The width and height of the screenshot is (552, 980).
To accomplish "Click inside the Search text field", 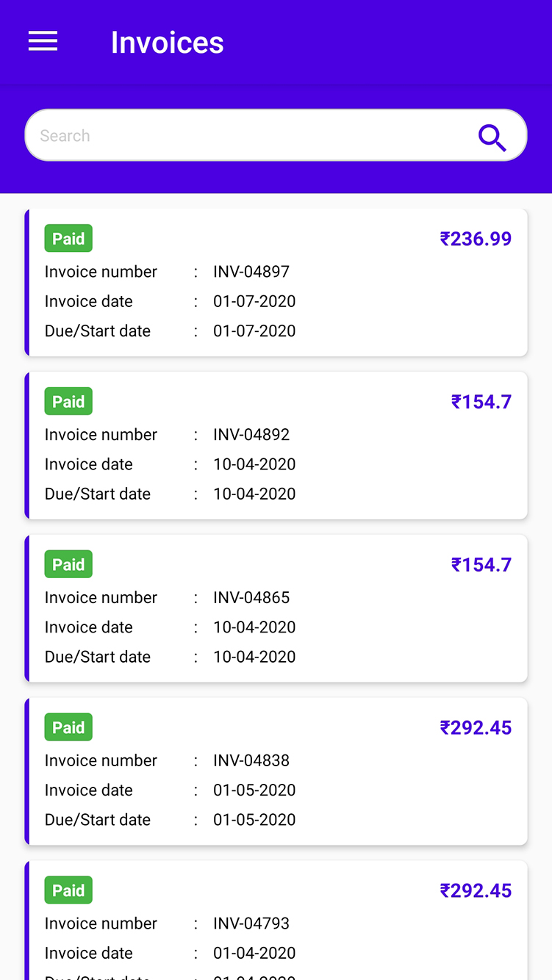I will click(243, 136).
